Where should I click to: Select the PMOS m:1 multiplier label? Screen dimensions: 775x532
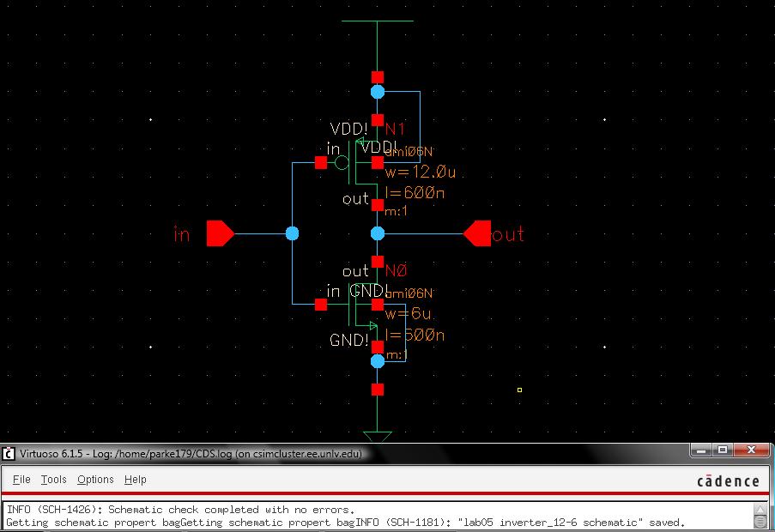coord(396,211)
